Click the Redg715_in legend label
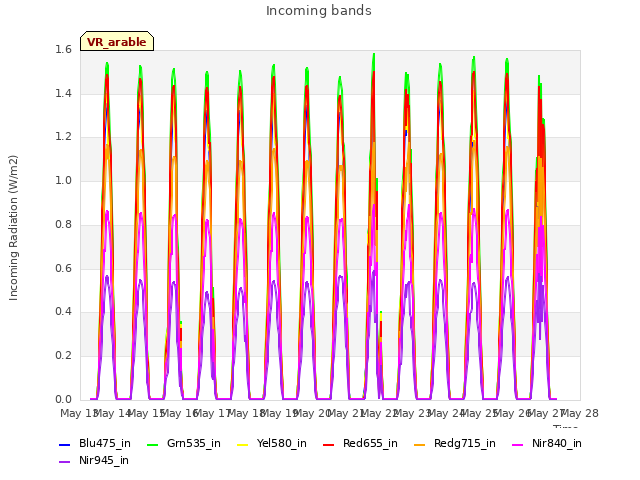Screen dimensions: 640x480 click(464, 443)
